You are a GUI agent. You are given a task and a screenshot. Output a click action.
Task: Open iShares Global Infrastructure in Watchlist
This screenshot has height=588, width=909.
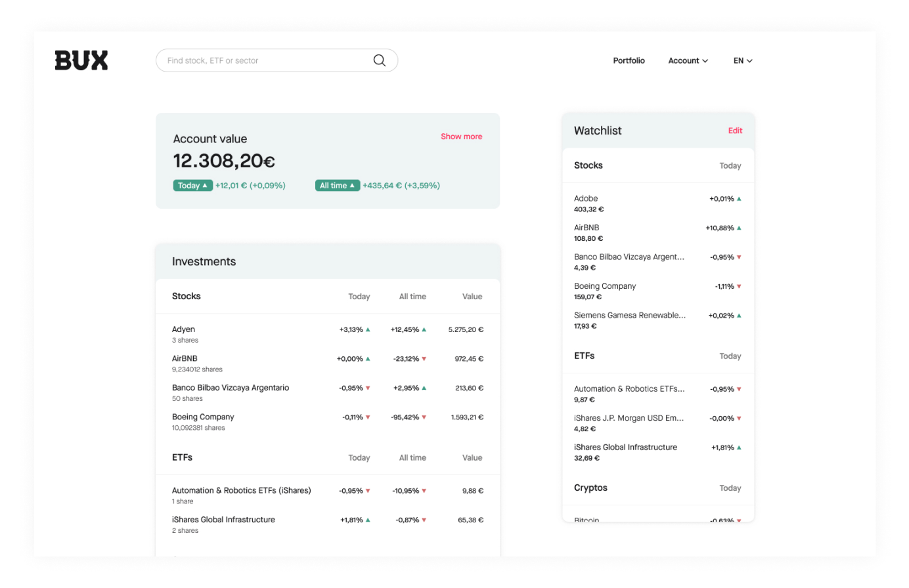(658, 452)
